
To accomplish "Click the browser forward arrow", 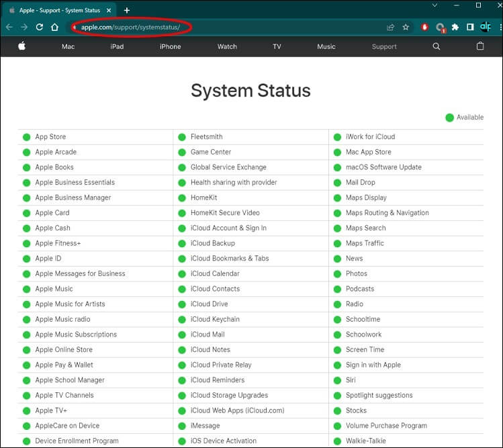I will click(x=24, y=28).
